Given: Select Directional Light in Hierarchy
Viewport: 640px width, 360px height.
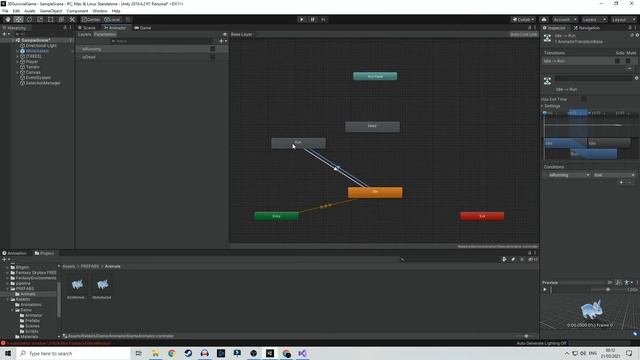Looking at the screenshot, I should pyautogui.click(x=41, y=46).
